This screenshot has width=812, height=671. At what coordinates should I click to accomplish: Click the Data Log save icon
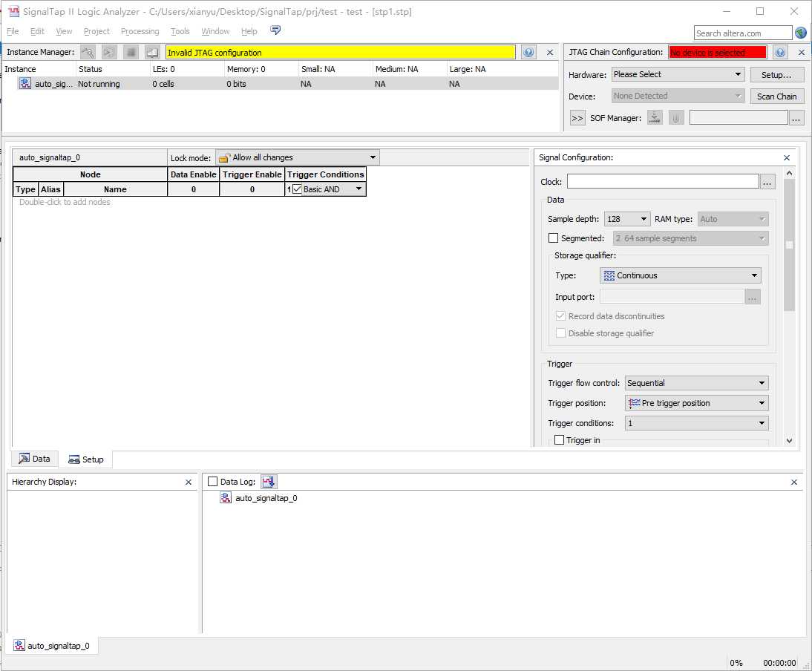(269, 482)
